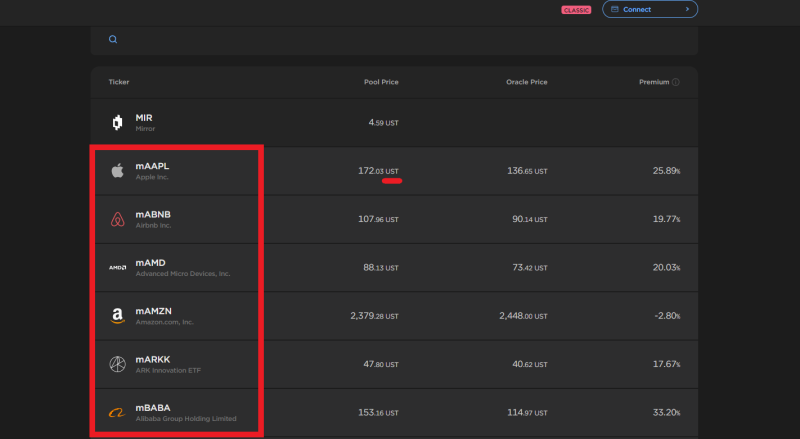
Task: Click mAAPL pool price 172.03 UST
Action: [x=378, y=170]
